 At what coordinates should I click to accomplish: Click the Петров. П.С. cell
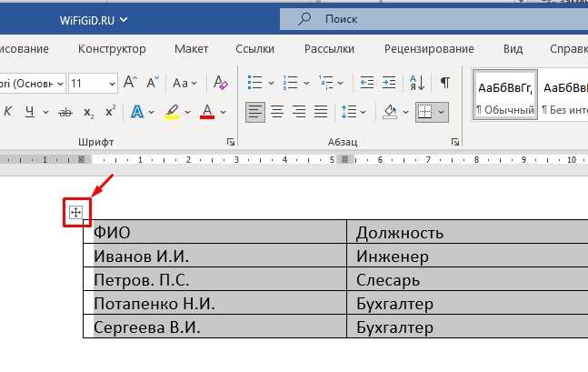coord(214,279)
